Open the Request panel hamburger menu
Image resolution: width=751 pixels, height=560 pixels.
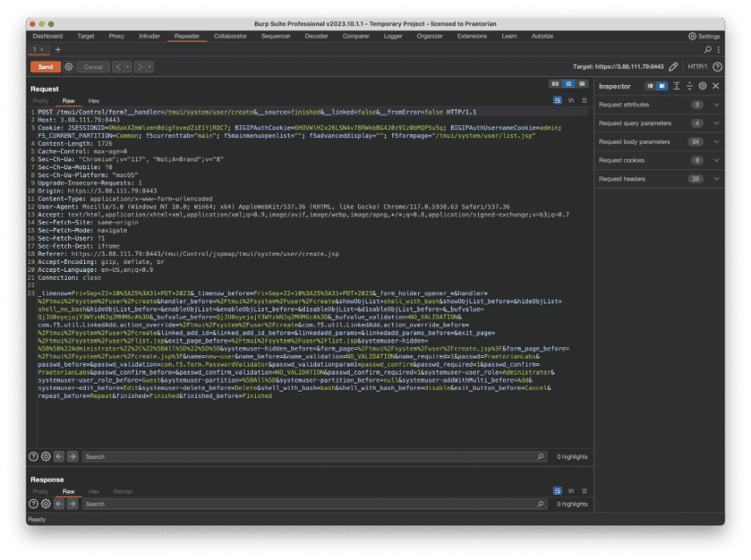pyautogui.click(x=584, y=100)
